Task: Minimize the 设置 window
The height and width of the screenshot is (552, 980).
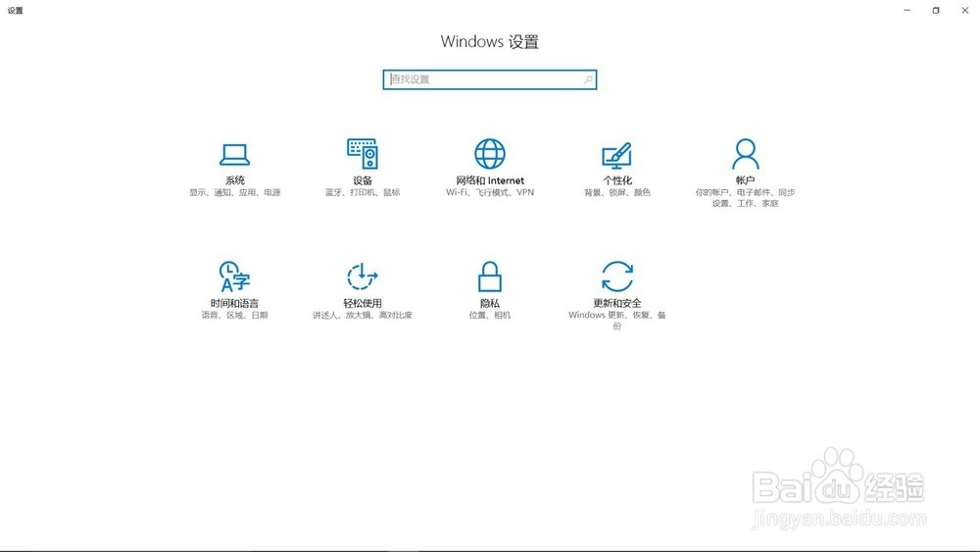Action: click(906, 10)
